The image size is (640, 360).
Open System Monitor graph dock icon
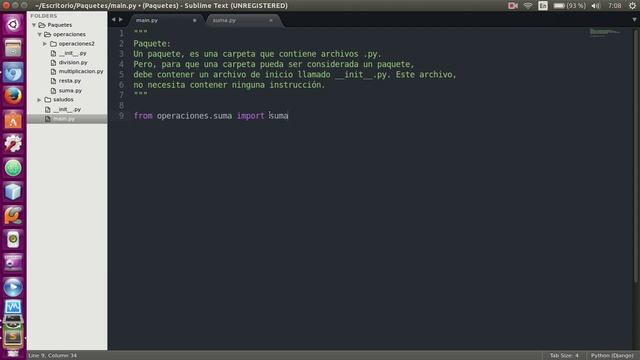pyautogui.click(x=13, y=307)
